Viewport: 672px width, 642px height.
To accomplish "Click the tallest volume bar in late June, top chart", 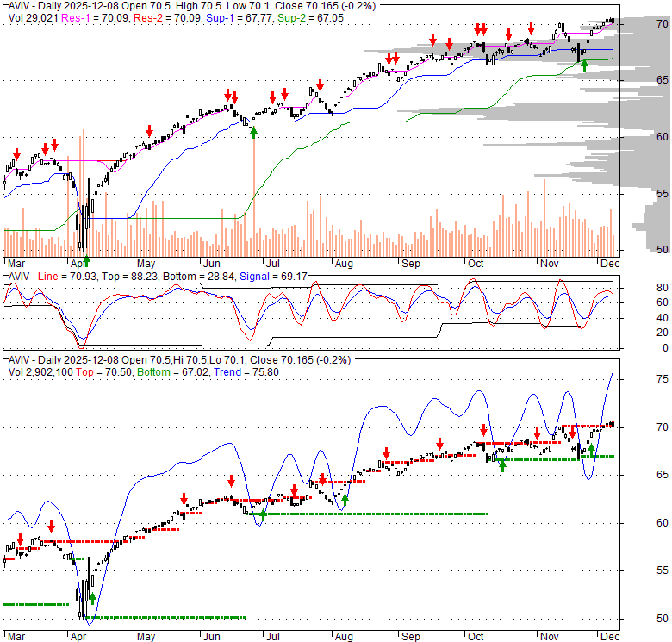I will (253, 197).
